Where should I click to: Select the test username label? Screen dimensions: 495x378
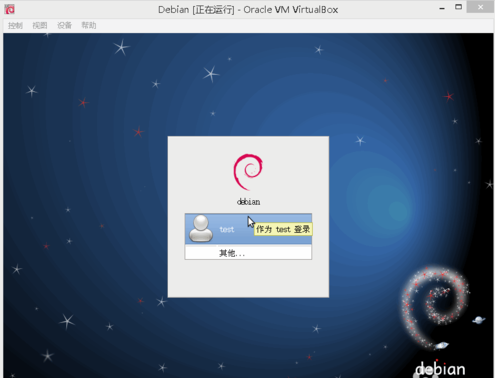point(227,229)
